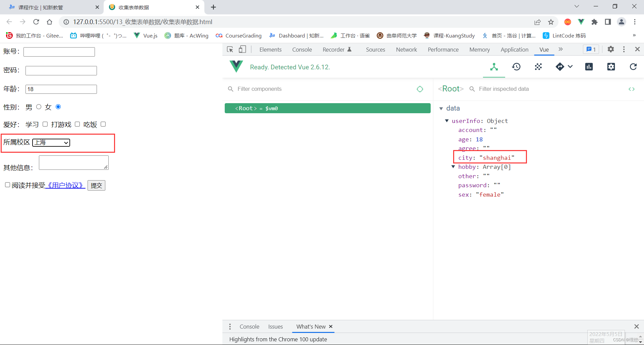Toggle device toolbar icon in DevTools

[242, 50]
